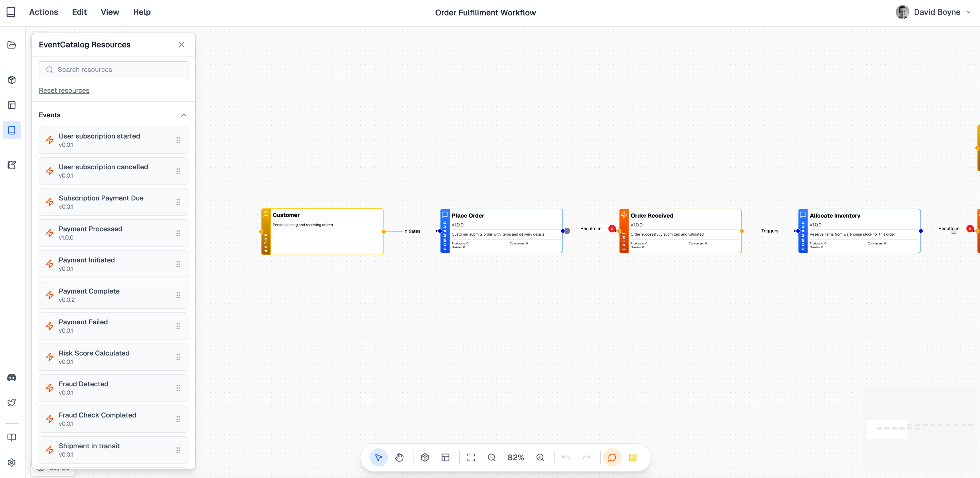
Task: Select the Place Order command node
Action: point(501,230)
